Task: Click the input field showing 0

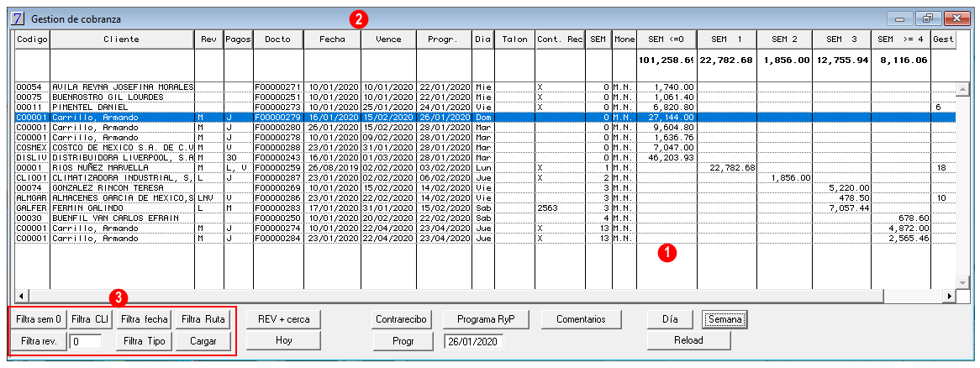Action: click(x=86, y=342)
